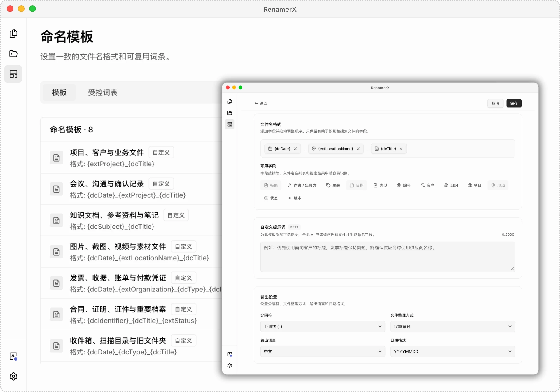Add the 类型 field
The width and height of the screenshot is (560, 392).
[380, 185]
